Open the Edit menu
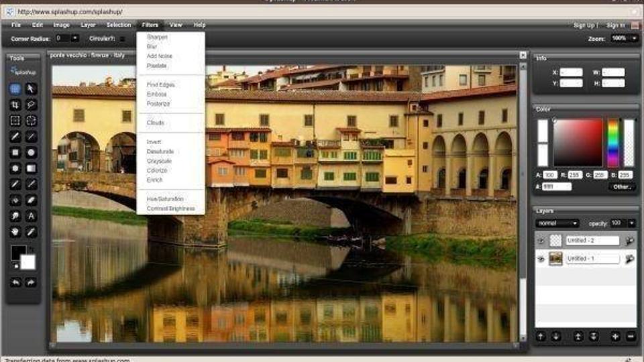The image size is (644, 362). [38, 25]
